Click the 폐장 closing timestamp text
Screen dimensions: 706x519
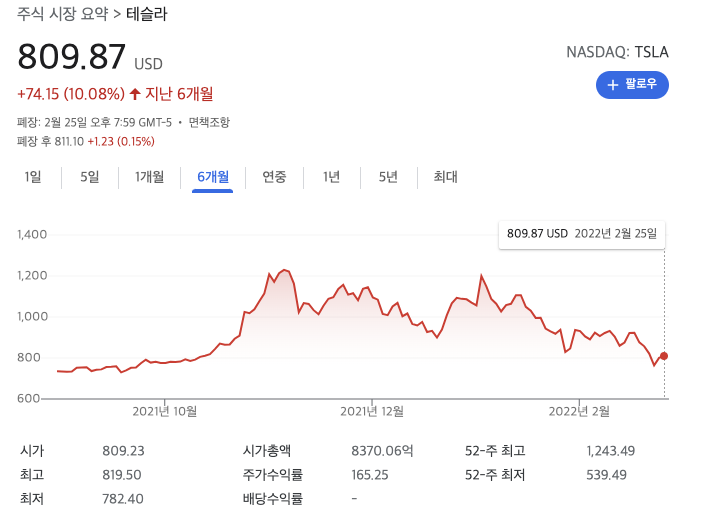pos(95,122)
